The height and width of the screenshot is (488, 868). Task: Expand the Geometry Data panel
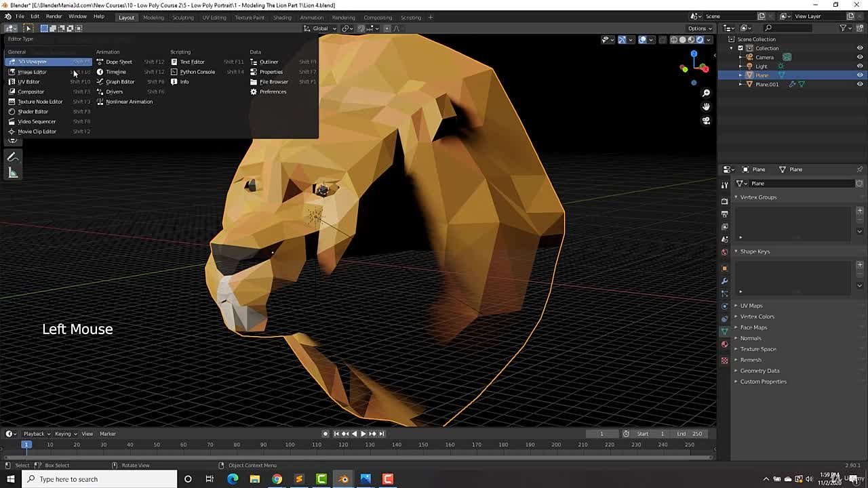coord(736,371)
